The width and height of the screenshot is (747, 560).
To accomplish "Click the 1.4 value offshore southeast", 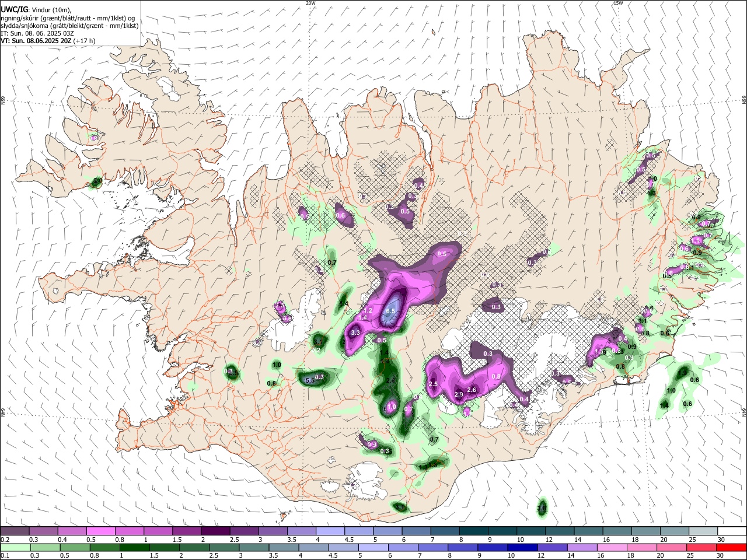I will tap(664, 405).
